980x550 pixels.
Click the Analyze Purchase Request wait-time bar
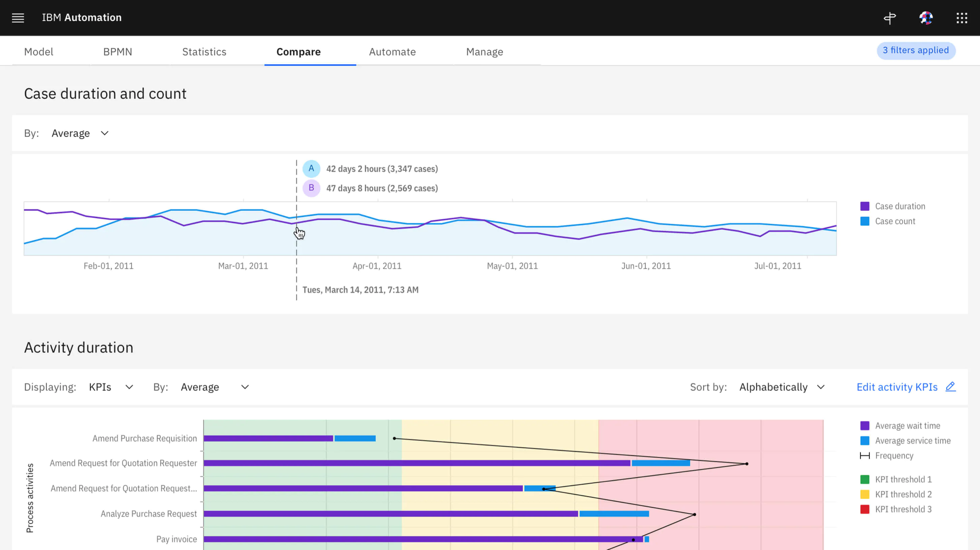[x=390, y=514]
